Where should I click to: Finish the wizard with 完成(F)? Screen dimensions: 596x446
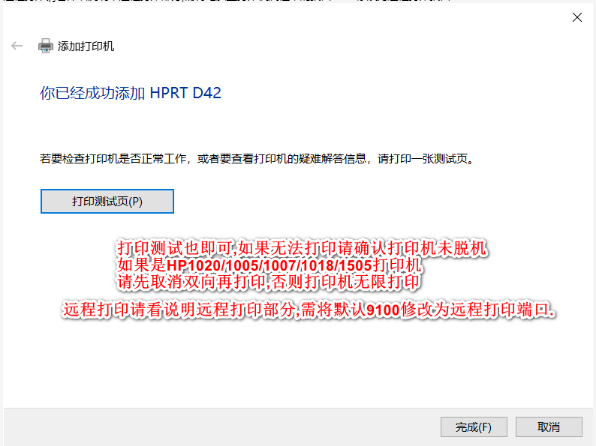(474, 427)
